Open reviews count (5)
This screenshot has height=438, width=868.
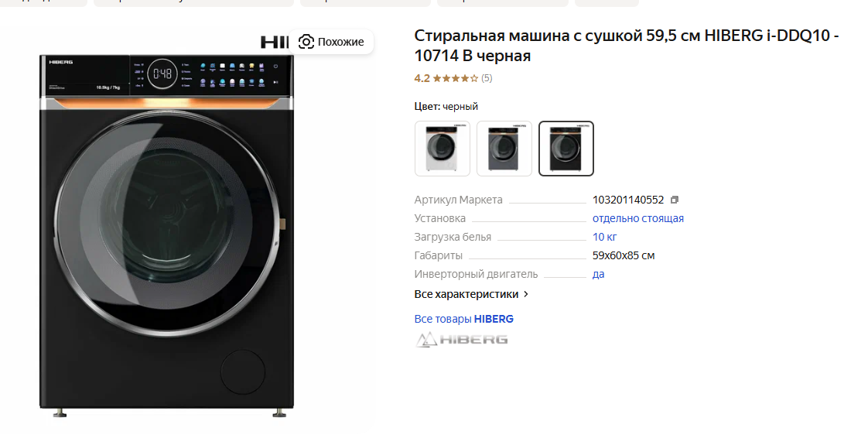(x=487, y=78)
